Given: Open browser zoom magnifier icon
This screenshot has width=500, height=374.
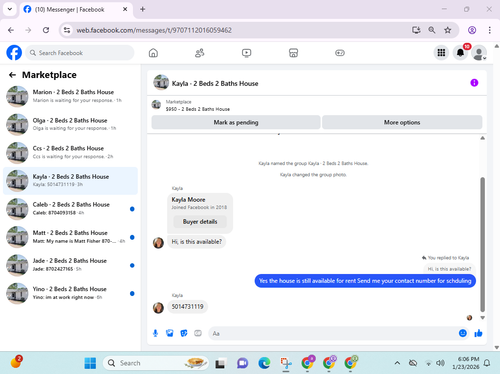Looking at the screenshot, I should (x=432, y=30).
